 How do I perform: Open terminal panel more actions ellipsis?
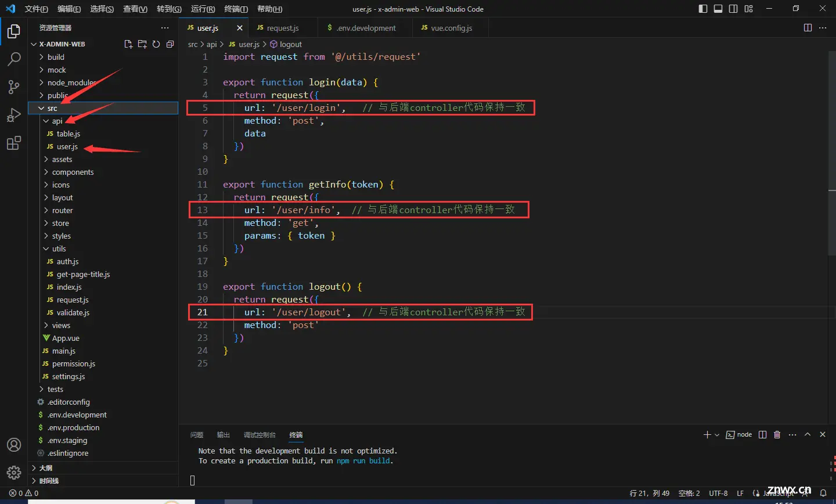[x=792, y=434]
